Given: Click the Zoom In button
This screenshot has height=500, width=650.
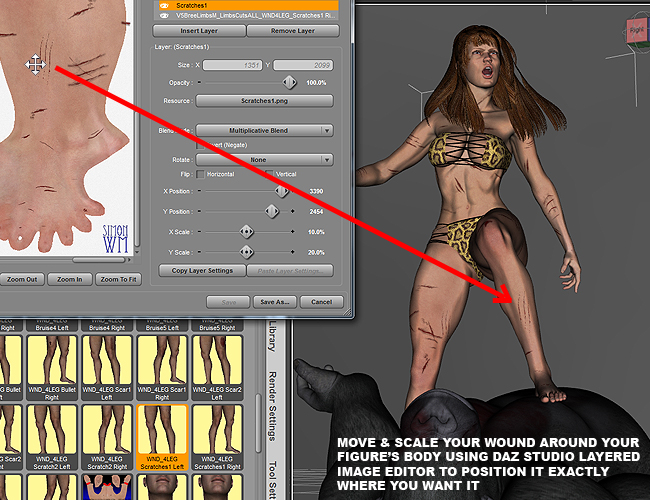Looking at the screenshot, I should coord(70,279).
